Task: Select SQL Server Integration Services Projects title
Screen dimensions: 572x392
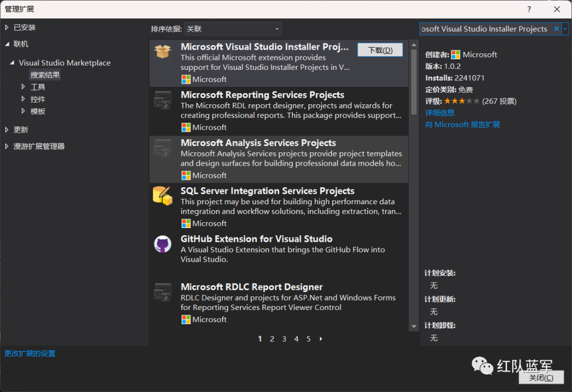Action: (x=267, y=191)
